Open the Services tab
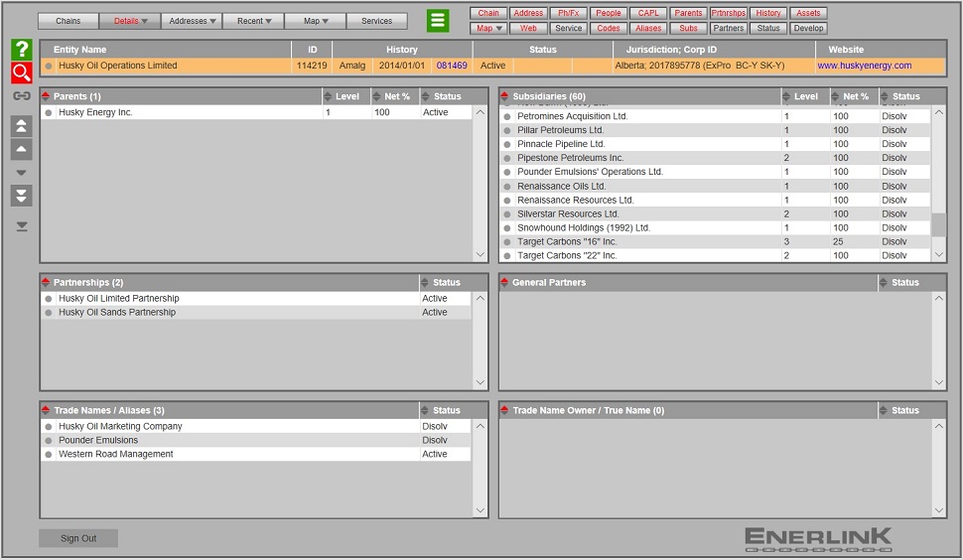Screen dimensions: 963x560 coord(377,21)
